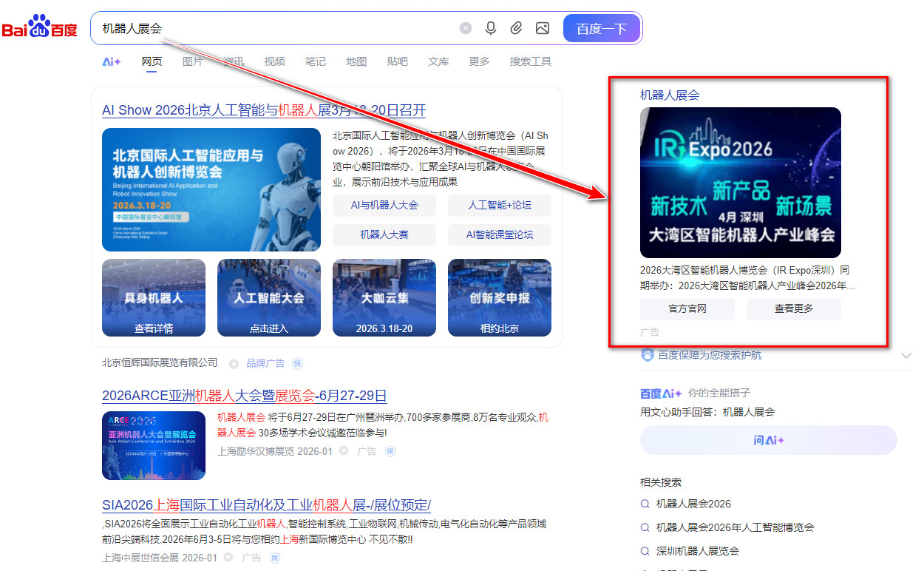Viewport: 924px width, 571px height.
Task: Clear the search box using the X icon
Action: (x=466, y=27)
